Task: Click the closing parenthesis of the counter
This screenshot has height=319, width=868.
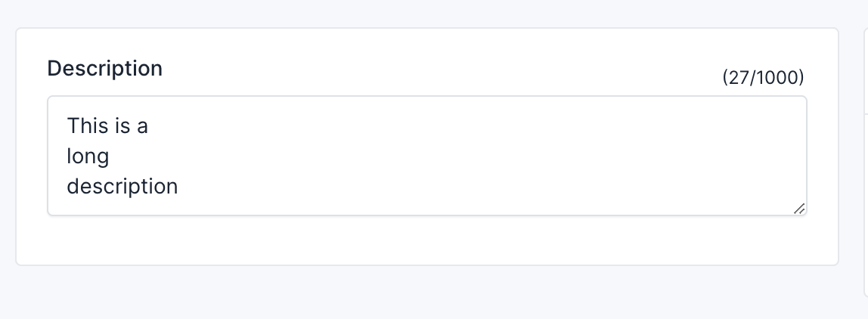Action: tap(801, 78)
